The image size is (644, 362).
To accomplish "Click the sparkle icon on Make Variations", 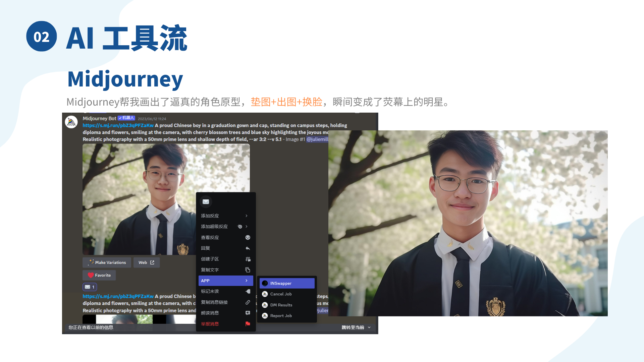I will pos(91,262).
